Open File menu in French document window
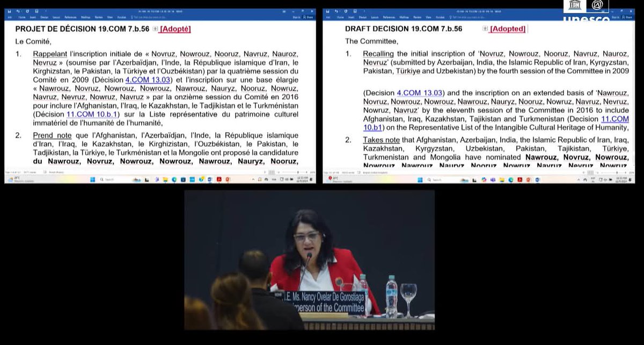644x345 pixels. tap(11, 17)
